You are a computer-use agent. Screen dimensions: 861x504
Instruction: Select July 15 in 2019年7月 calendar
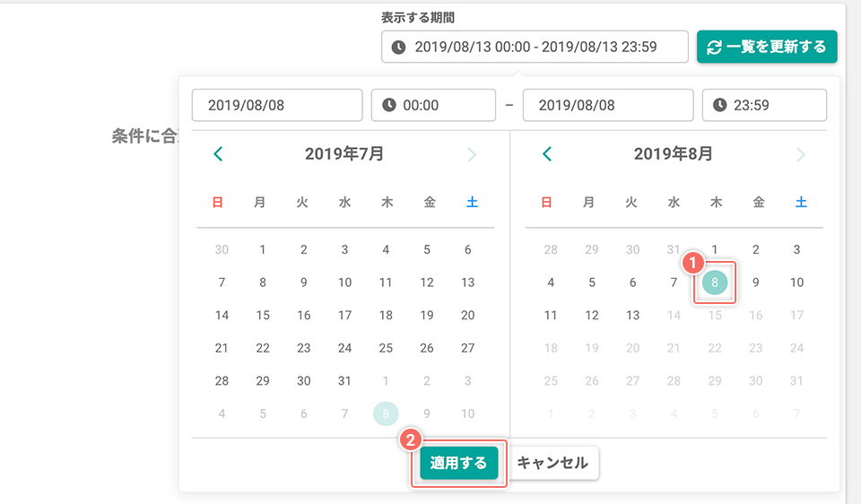click(x=263, y=315)
